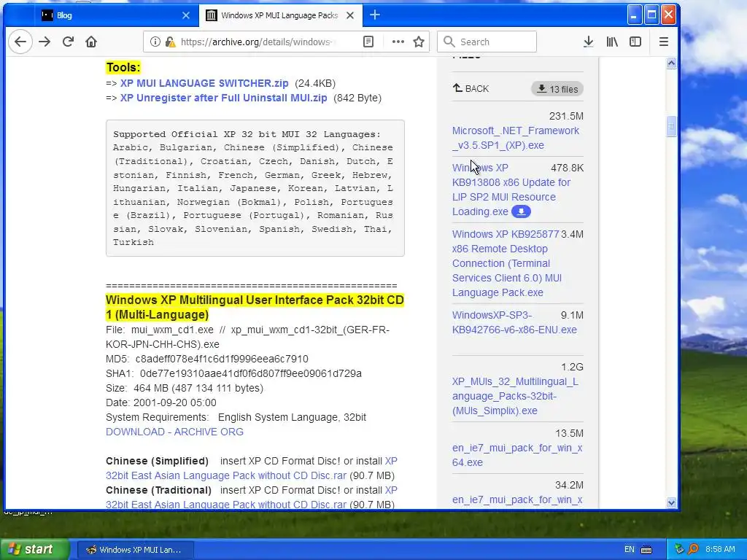Image resolution: width=747 pixels, height=560 pixels.
Task: Follow the DOWNLOAD - ARCHIVE ORG link
Action: (174, 432)
